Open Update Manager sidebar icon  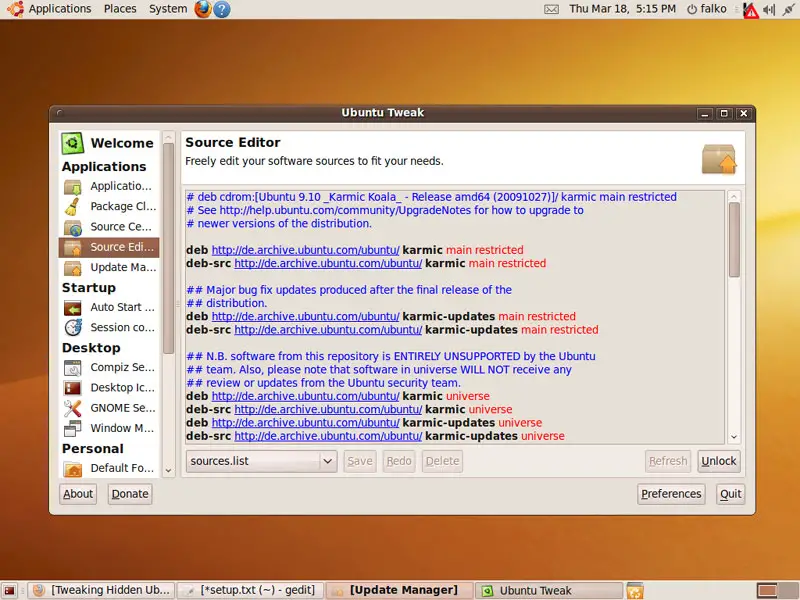[73, 268]
